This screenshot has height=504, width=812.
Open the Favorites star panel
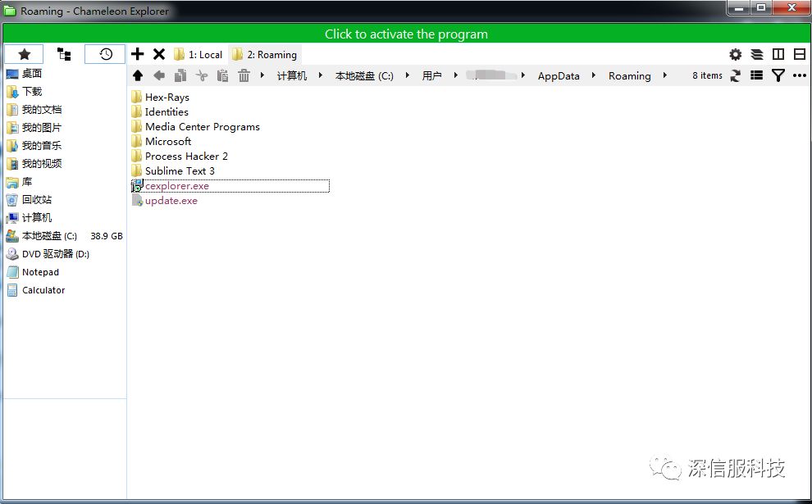coord(24,54)
